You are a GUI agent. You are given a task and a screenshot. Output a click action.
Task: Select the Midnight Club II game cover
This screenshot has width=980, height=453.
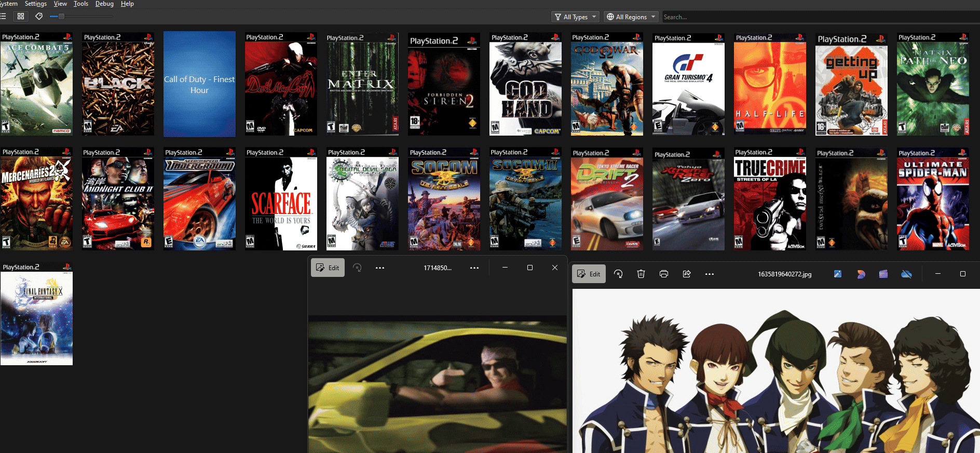click(118, 199)
